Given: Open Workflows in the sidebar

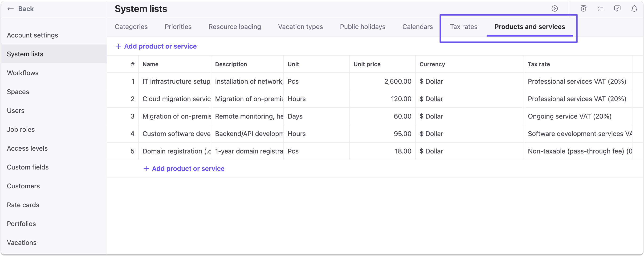Looking at the screenshot, I should (23, 73).
